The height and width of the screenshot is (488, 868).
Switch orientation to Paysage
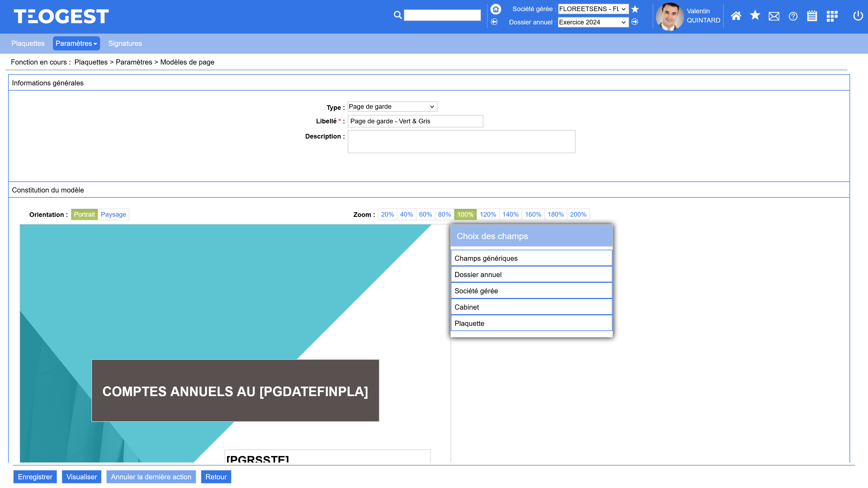[113, 214]
